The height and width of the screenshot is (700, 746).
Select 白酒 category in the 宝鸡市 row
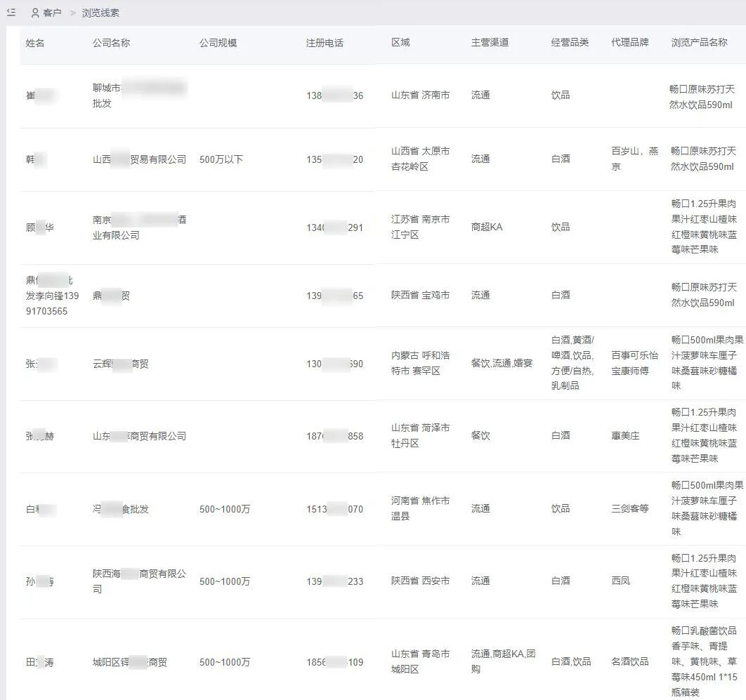click(x=561, y=295)
